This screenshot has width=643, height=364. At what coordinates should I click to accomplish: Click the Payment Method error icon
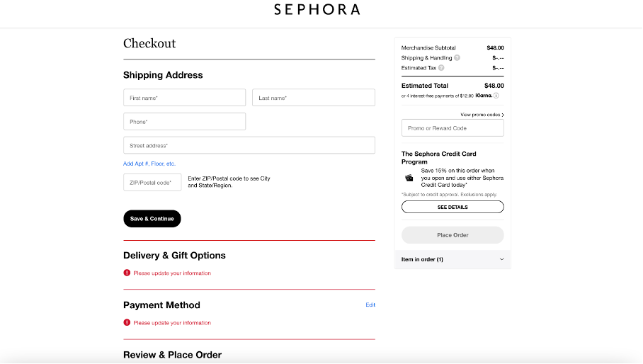coord(127,323)
